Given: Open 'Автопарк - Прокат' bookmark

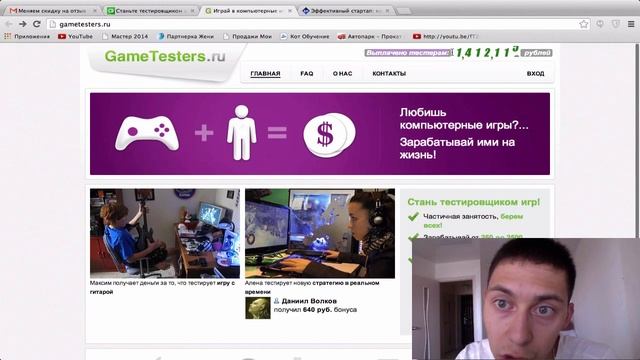Looking at the screenshot, I should click(370, 36).
